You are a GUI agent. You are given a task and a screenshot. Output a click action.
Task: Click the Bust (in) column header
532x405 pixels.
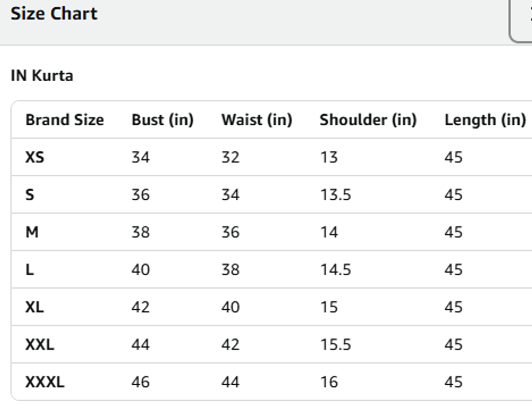point(162,120)
